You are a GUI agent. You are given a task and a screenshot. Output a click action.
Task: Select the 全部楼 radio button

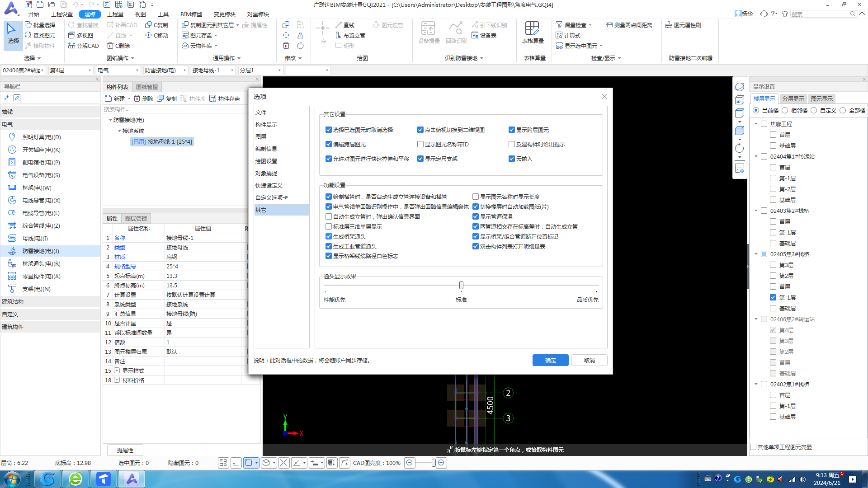pos(843,110)
